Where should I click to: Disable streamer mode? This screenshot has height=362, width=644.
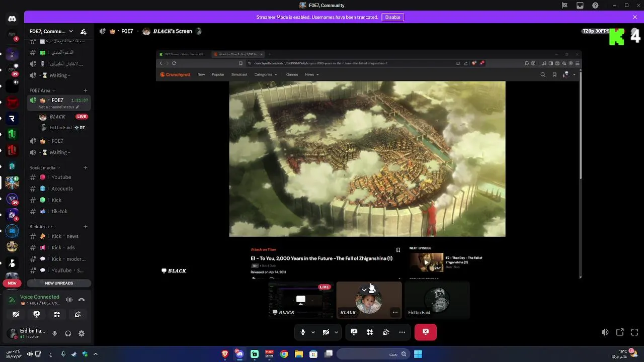pos(392,17)
